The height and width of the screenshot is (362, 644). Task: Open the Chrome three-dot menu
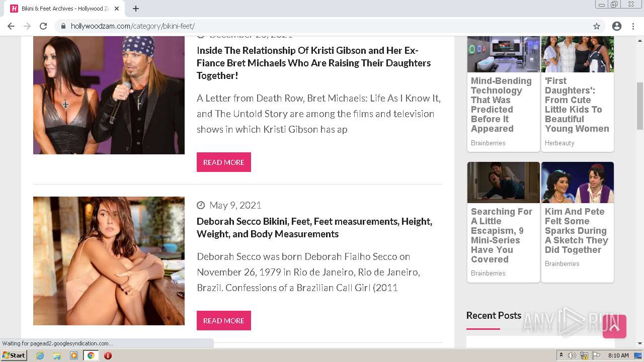(633, 26)
